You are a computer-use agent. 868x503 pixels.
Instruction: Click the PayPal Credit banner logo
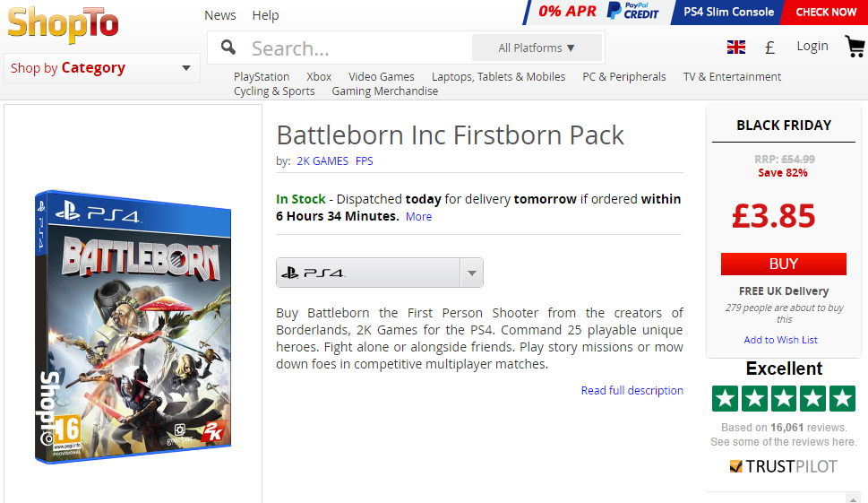coord(632,12)
